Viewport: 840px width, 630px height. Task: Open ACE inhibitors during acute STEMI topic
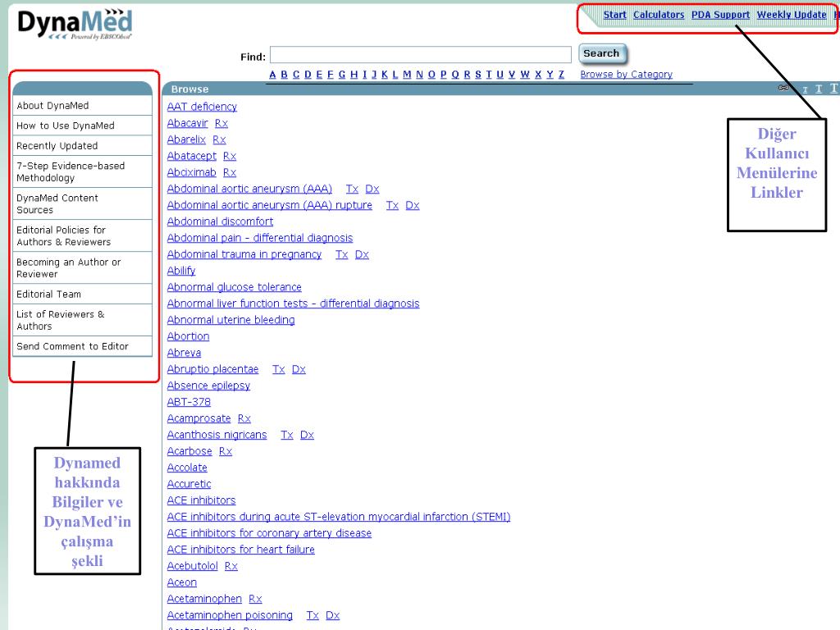tap(339, 517)
